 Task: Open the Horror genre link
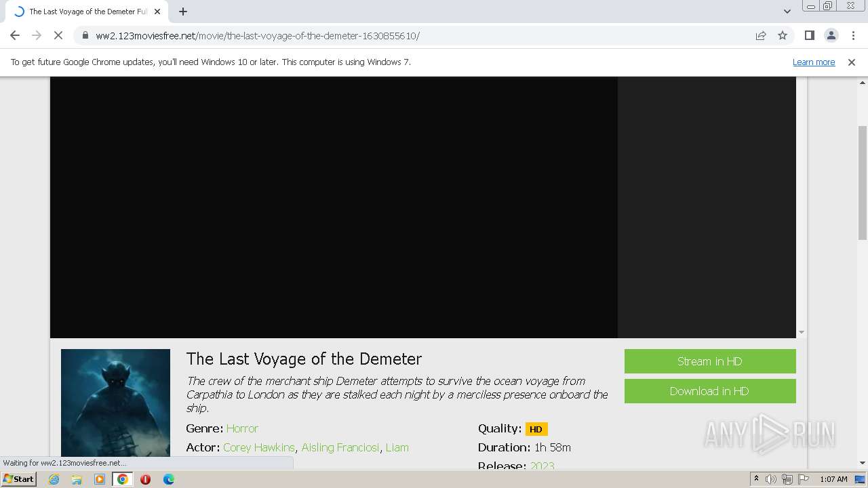(242, 428)
